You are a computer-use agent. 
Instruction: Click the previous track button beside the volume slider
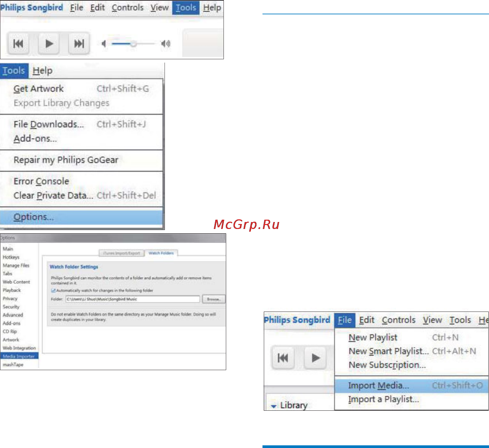click(x=18, y=44)
